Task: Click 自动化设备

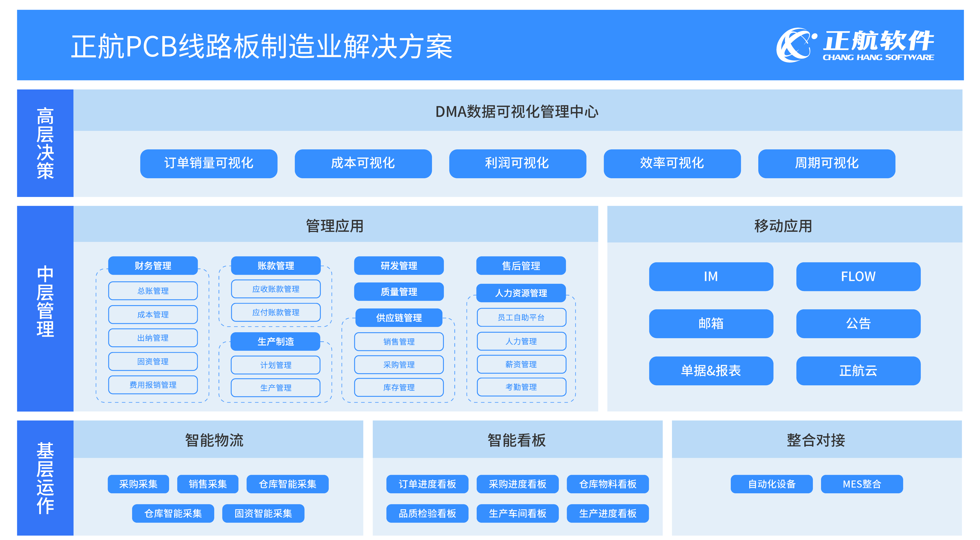Action: (x=772, y=484)
